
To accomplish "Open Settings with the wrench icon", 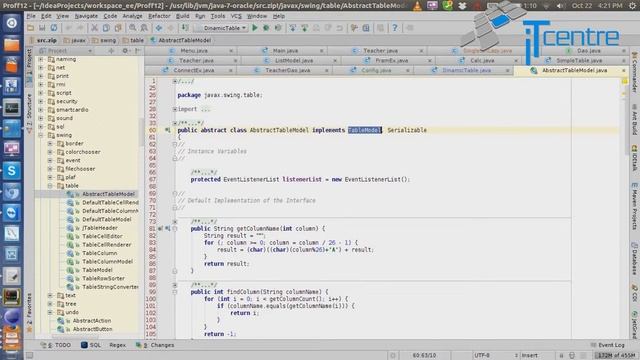I will point(354,28).
